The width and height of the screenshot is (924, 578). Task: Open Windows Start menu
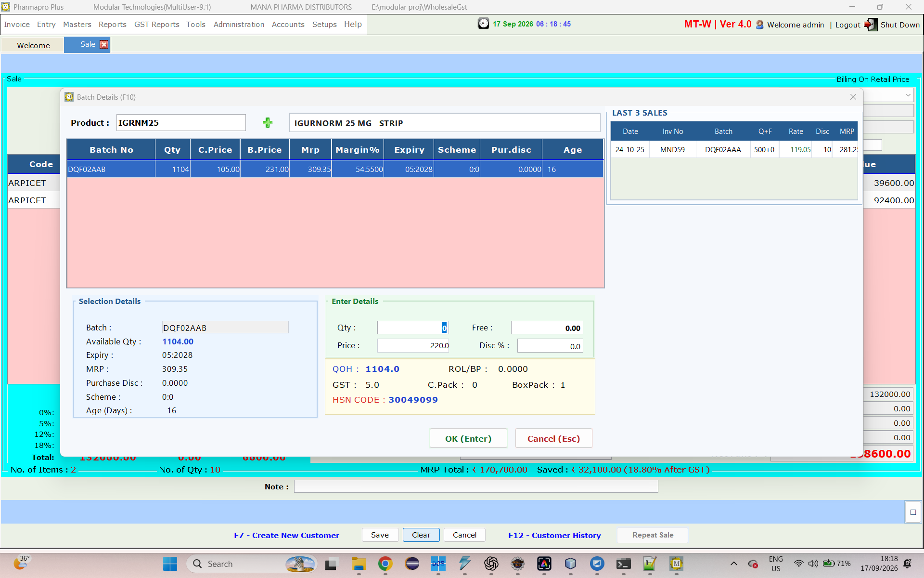tap(170, 564)
